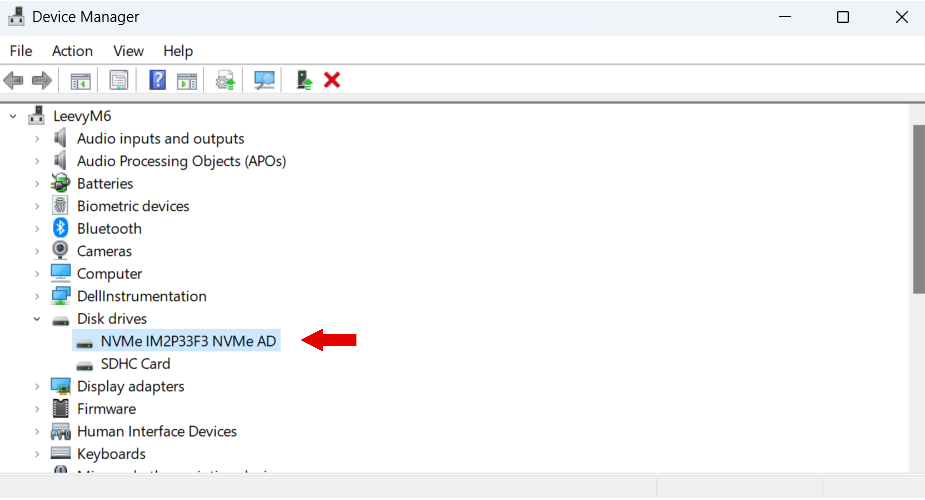This screenshot has width=925, height=500.
Task: Click the SDHC Card drive icon
Action: (84, 366)
